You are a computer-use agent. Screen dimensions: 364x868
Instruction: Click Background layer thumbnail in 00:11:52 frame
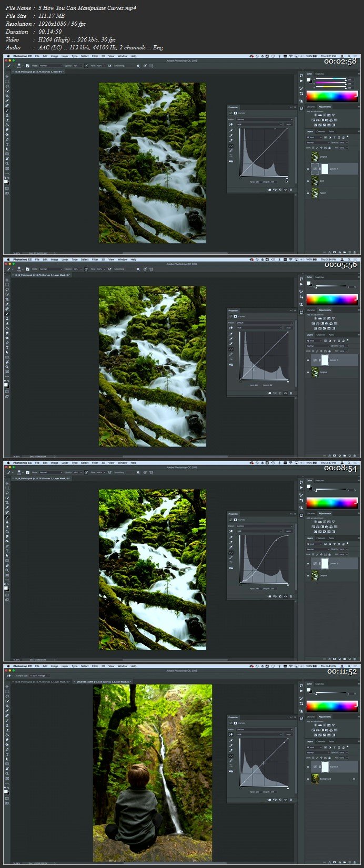click(x=315, y=779)
